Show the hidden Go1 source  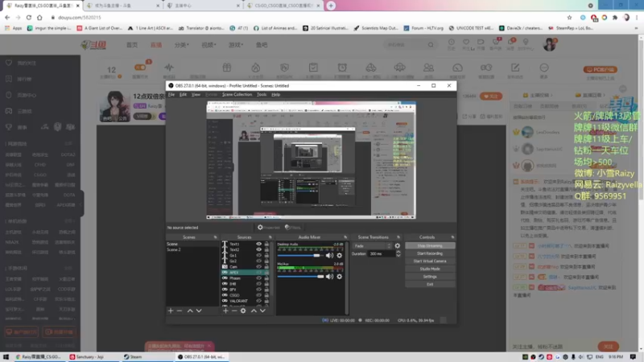pos(258,255)
